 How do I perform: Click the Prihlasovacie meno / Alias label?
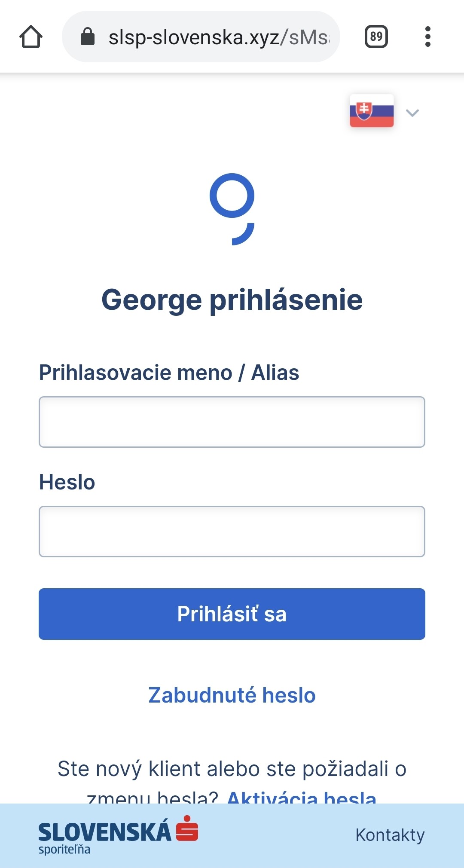pyautogui.click(x=169, y=373)
